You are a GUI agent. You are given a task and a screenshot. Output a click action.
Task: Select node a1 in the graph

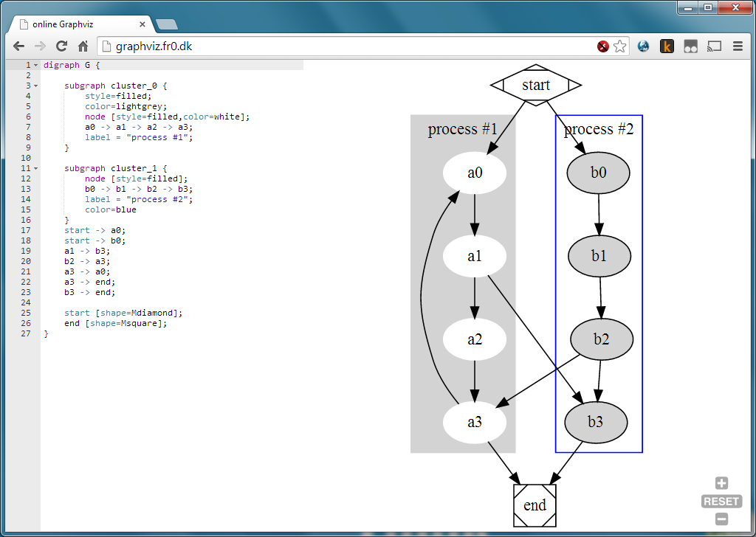(475, 256)
